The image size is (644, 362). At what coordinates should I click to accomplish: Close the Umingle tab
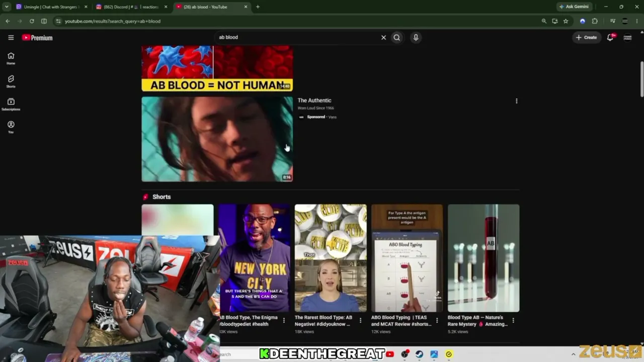[x=86, y=7]
